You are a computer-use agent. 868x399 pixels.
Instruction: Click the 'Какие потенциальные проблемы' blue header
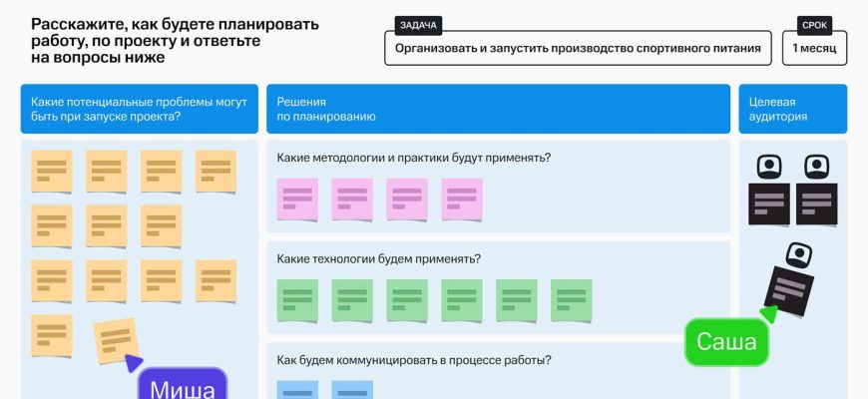coord(139,109)
